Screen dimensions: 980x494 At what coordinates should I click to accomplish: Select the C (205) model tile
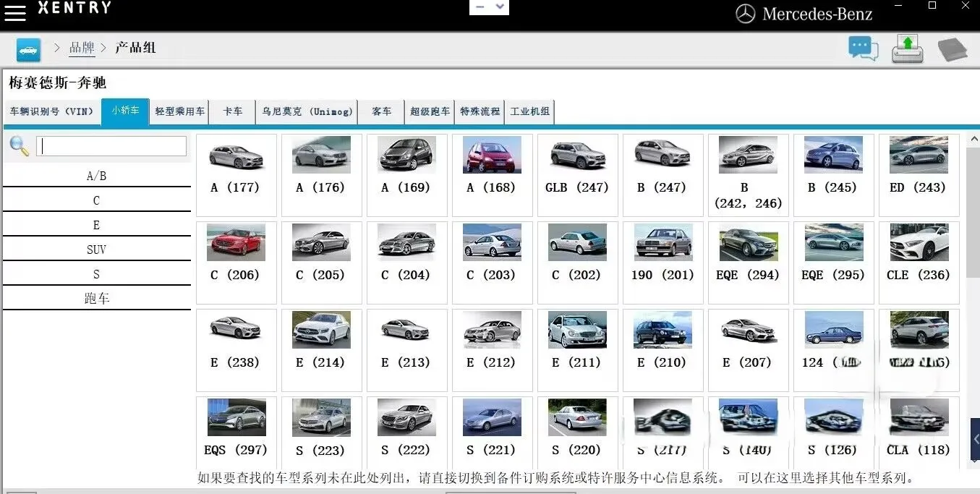[x=322, y=263]
